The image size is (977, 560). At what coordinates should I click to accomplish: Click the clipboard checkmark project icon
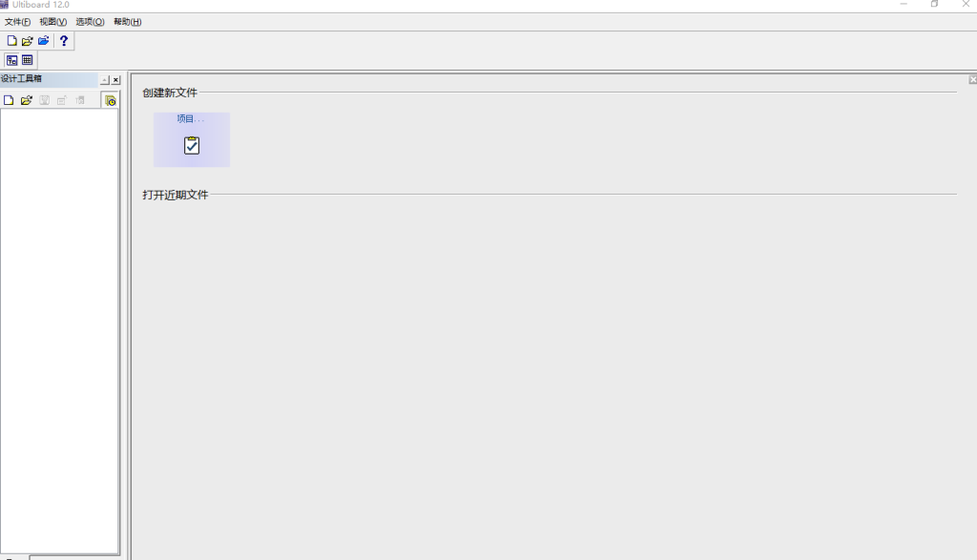[x=191, y=145]
